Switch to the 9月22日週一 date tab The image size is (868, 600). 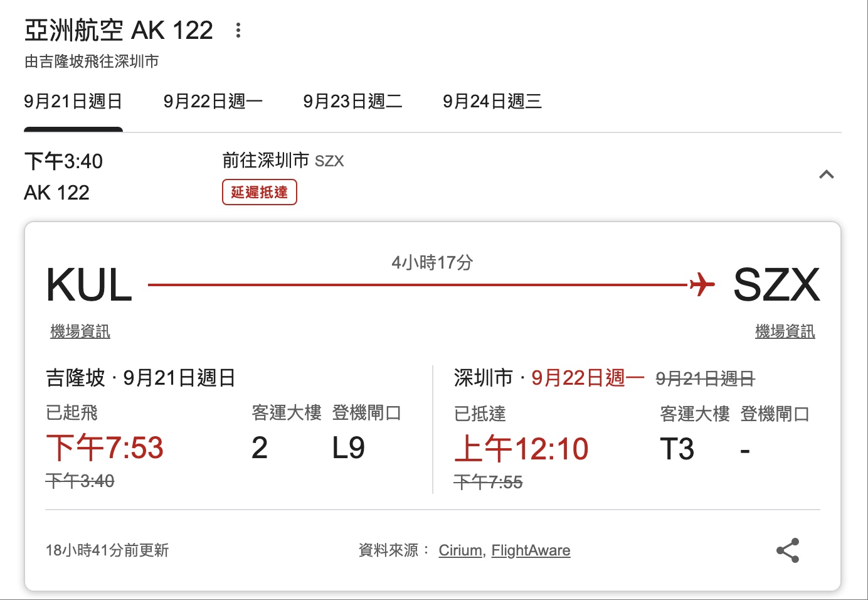tap(214, 101)
